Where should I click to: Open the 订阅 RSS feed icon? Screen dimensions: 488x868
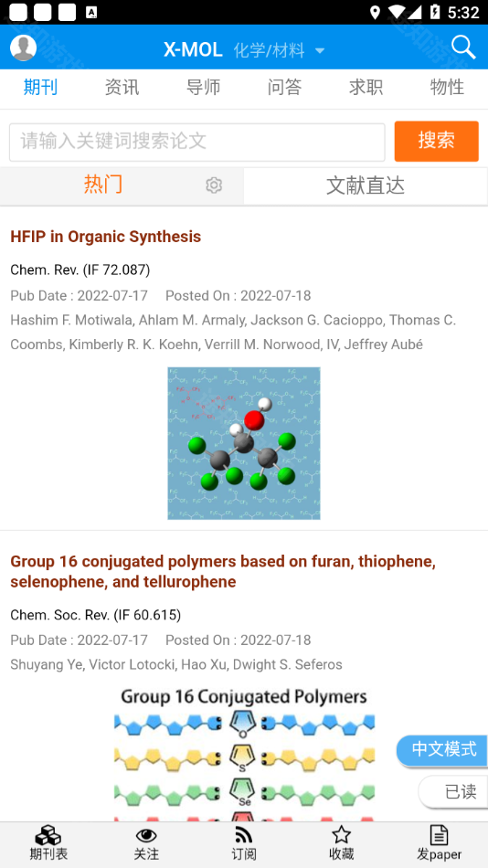tap(244, 835)
